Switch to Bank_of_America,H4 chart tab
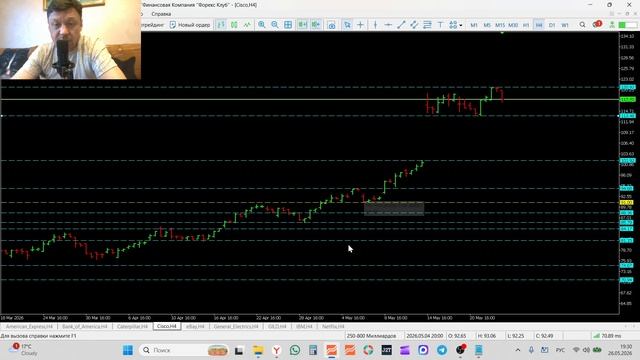640x360 pixels. [84, 327]
